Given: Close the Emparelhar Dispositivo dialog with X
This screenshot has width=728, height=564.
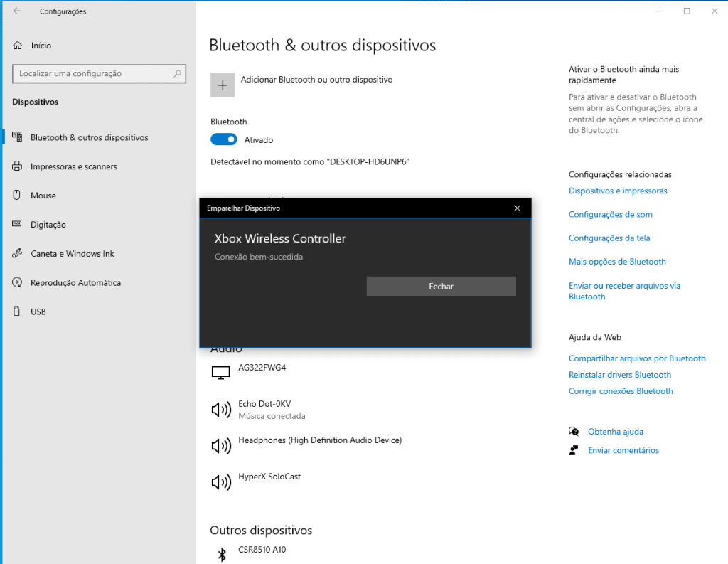Looking at the screenshot, I should click(x=517, y=208).
